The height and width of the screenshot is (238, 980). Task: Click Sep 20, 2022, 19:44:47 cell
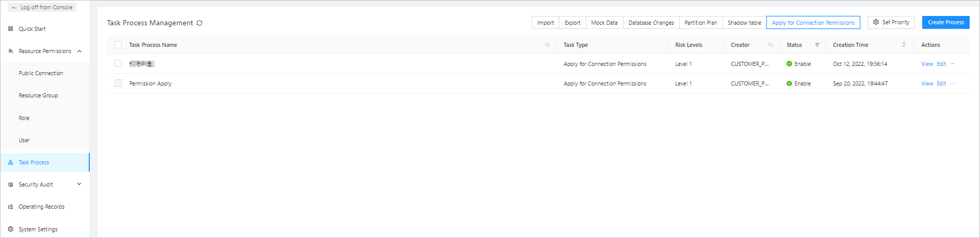pos(860,83)
